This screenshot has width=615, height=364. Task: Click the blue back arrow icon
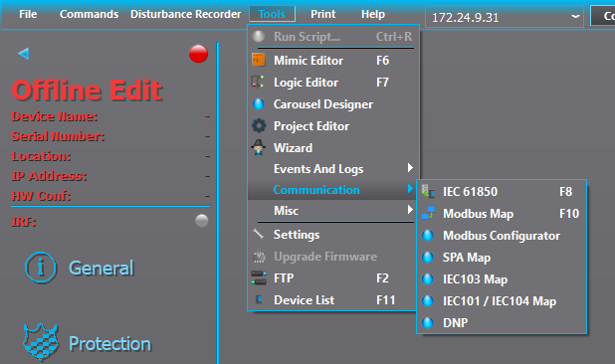[x=24, y=54]
